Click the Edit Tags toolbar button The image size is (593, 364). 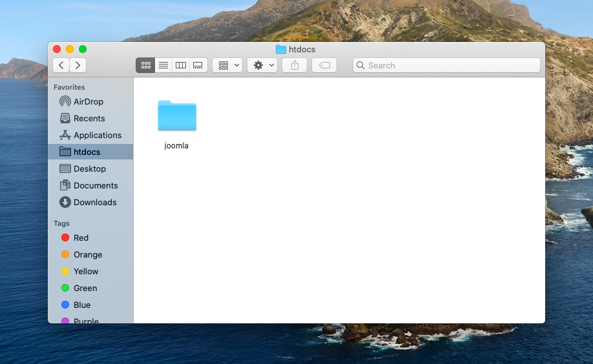pos(324,65)
